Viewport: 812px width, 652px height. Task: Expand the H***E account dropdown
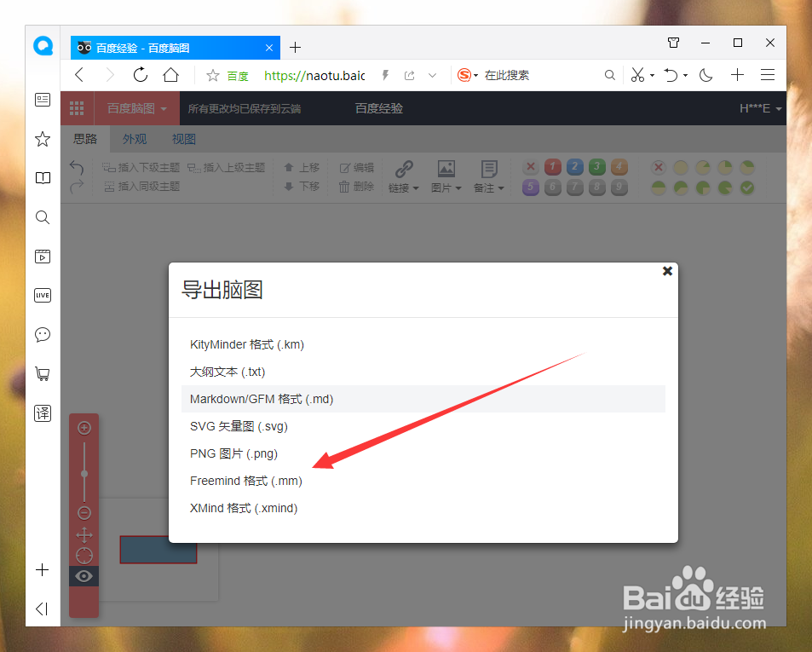760,108
